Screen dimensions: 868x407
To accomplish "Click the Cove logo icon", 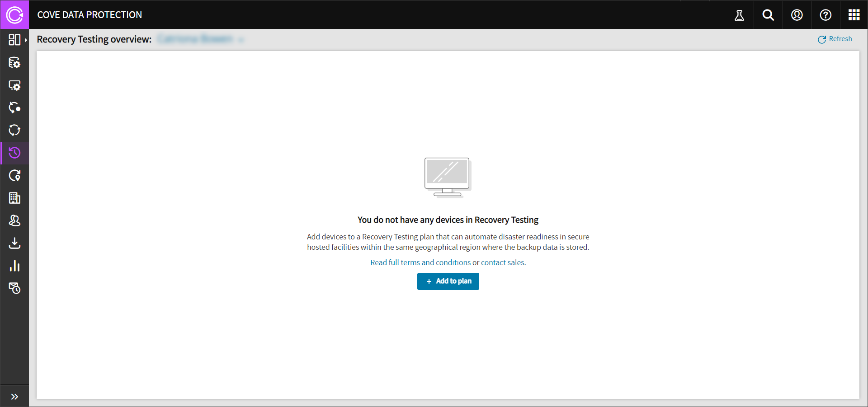I will (x=14, y=15).
